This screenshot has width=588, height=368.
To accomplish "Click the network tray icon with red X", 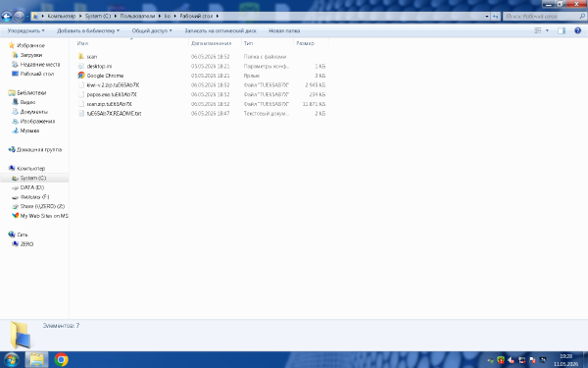I will point(521,360).
